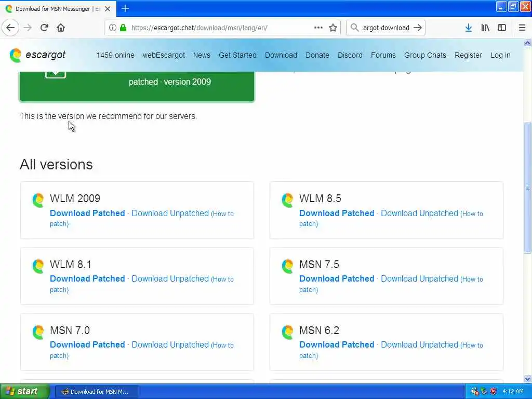The height and width of the screenshot is (399, 532).
Task: Submit search with the arrow button
Action: click(418, 28)
